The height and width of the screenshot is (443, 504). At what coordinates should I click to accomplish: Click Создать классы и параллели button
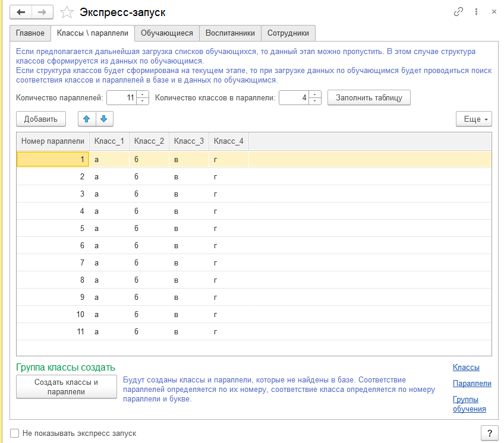tap(66, 387)
